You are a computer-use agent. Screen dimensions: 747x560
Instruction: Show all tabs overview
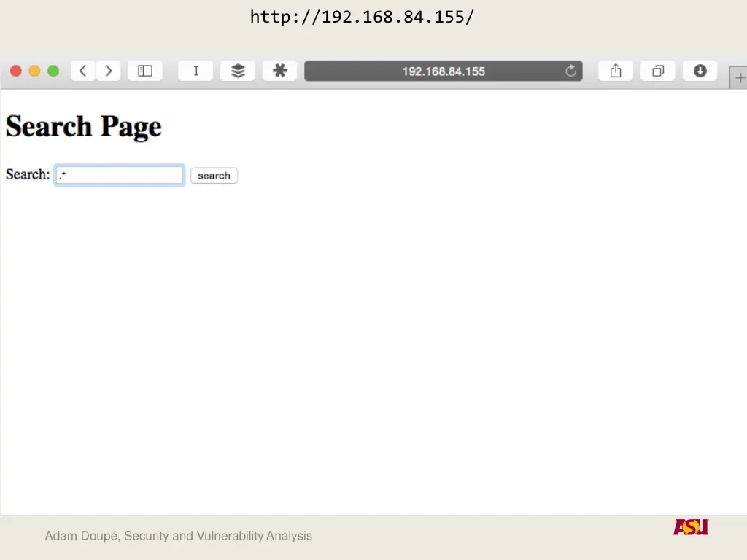click(x=658, y=71)
